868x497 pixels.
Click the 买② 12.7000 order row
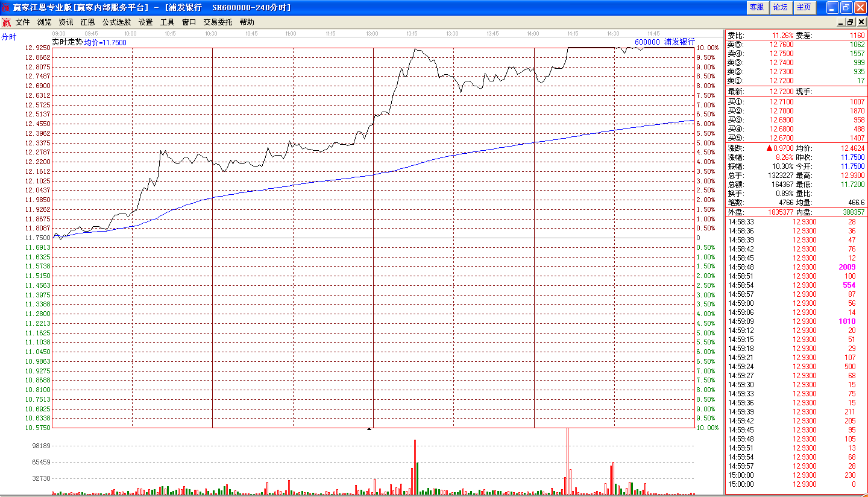[x=796, y=111]
